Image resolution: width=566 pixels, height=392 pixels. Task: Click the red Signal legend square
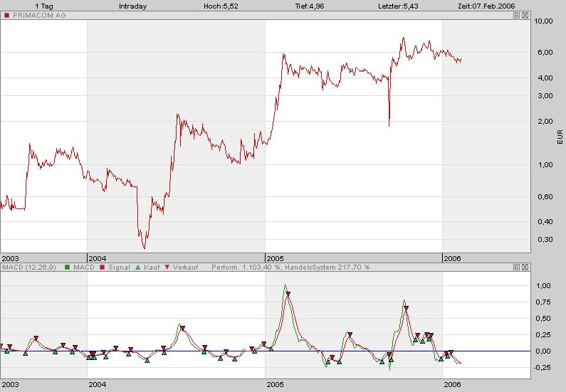102,267
